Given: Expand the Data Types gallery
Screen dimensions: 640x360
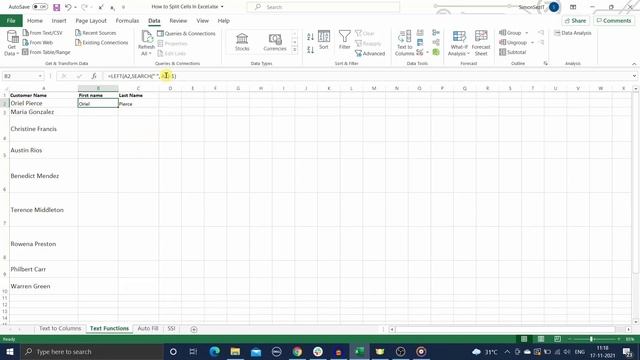Looking at the screenshot, I should (295, 50).
